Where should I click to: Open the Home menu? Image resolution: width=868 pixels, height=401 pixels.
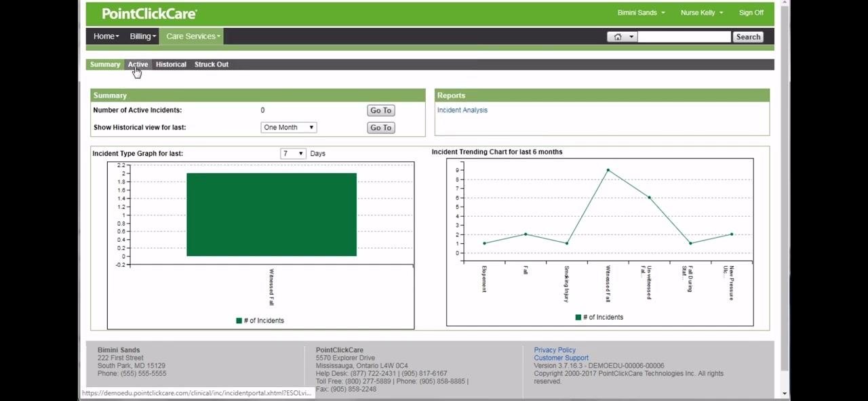(106, 36)
